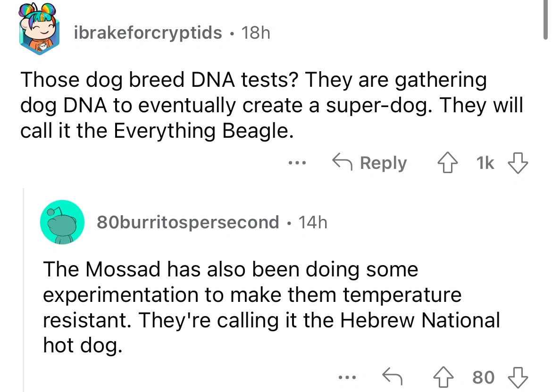Viewport: 552px width, 392px height.
Task: Click the Everything Beagle comment text
Action: [x=271, y=105]
